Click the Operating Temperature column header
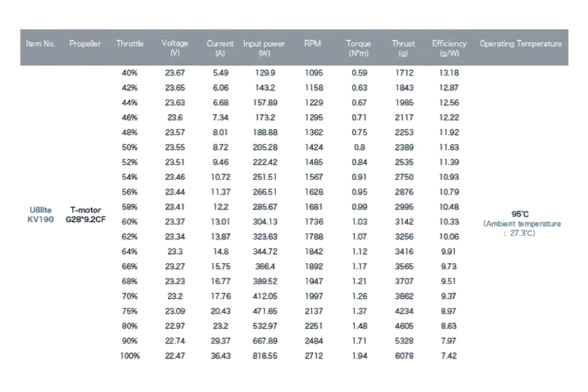 [x=520, y=44]
